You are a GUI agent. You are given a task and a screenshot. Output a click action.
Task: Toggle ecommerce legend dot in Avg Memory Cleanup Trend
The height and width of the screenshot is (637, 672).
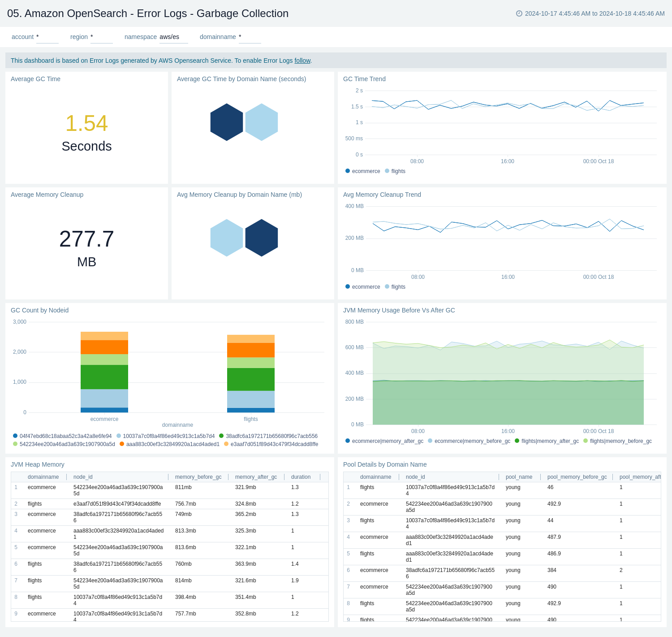pos(348,286)
